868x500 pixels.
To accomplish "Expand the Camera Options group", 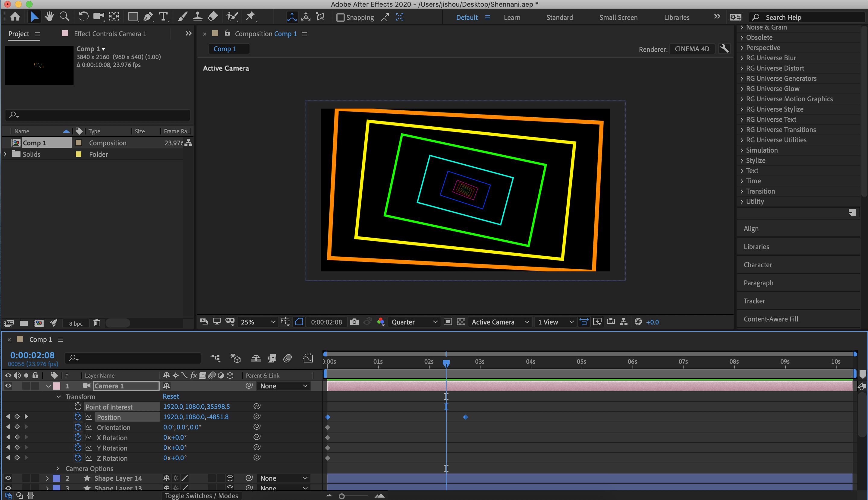I will point(57,468).
